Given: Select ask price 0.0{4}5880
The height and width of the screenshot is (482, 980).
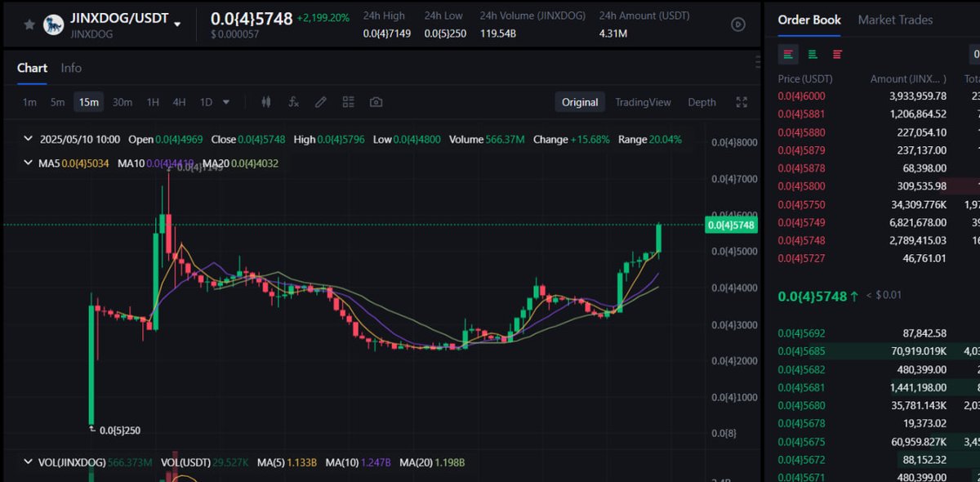Looking at the screenshot, I should pyautogui.click(x=802, y=132).
